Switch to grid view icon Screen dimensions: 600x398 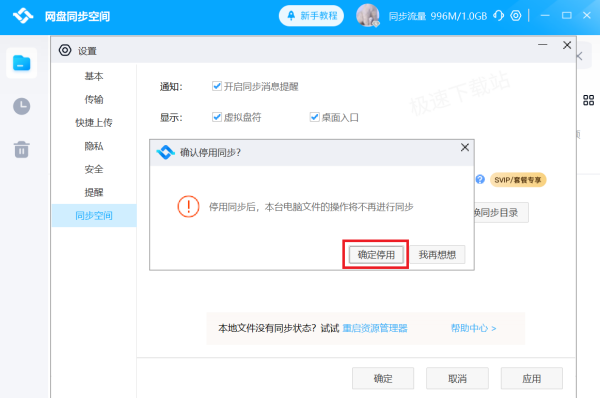[x=588, y=100]
